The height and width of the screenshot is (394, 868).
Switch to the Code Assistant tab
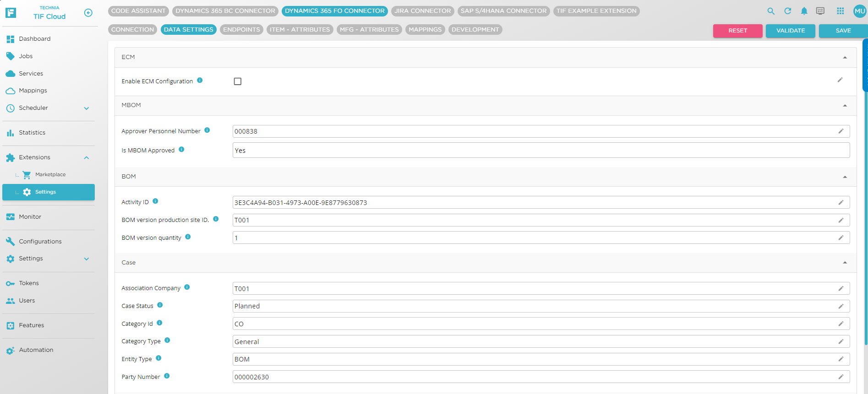[x=138, y=11]
